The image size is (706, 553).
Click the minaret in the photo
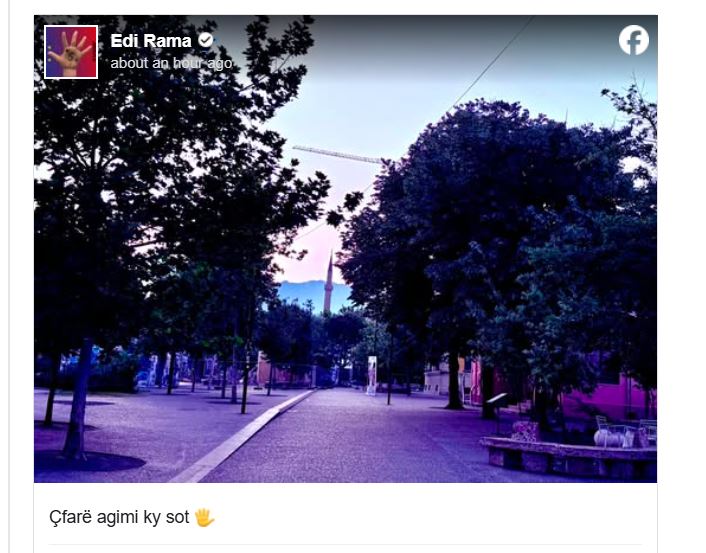(x=329, y=283)
